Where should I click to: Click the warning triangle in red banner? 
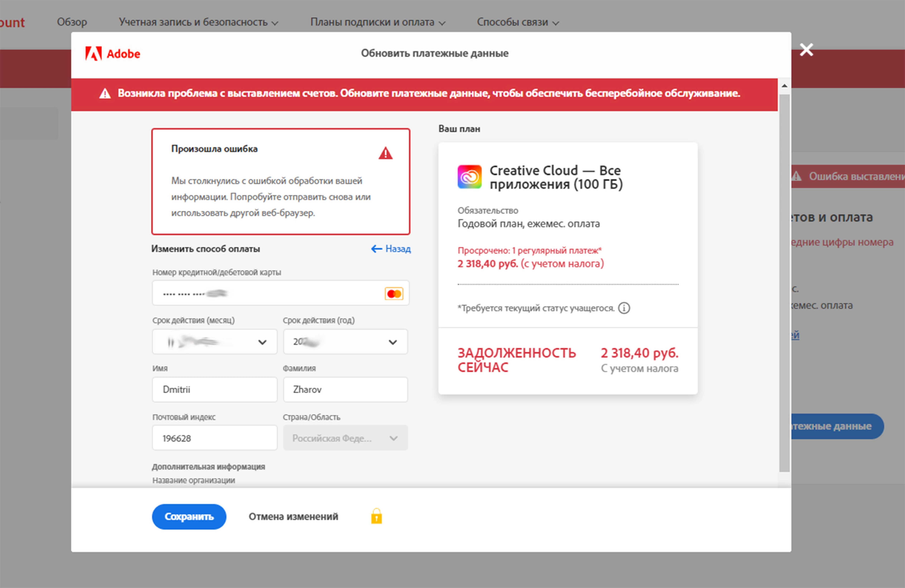click(x=105, y=93)
